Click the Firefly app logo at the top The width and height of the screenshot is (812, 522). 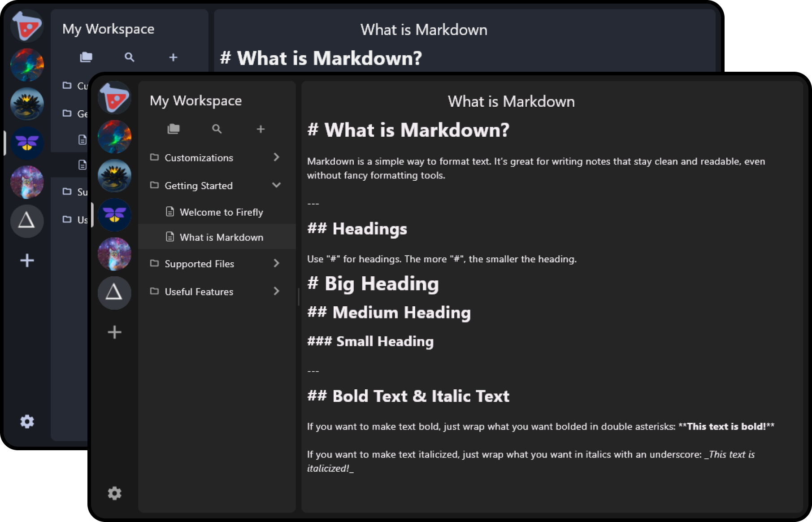(114, 97)
